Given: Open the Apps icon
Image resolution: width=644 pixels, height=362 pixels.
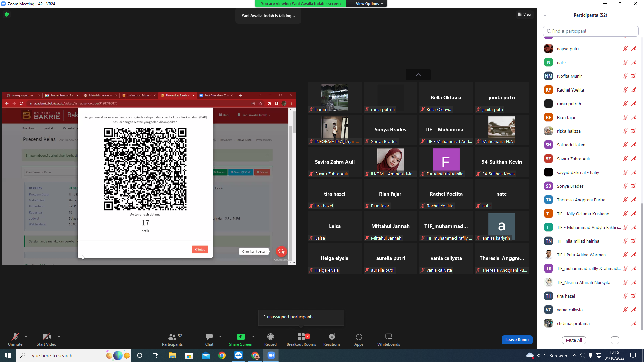Looking at the screenshot, I should point(359,337).
